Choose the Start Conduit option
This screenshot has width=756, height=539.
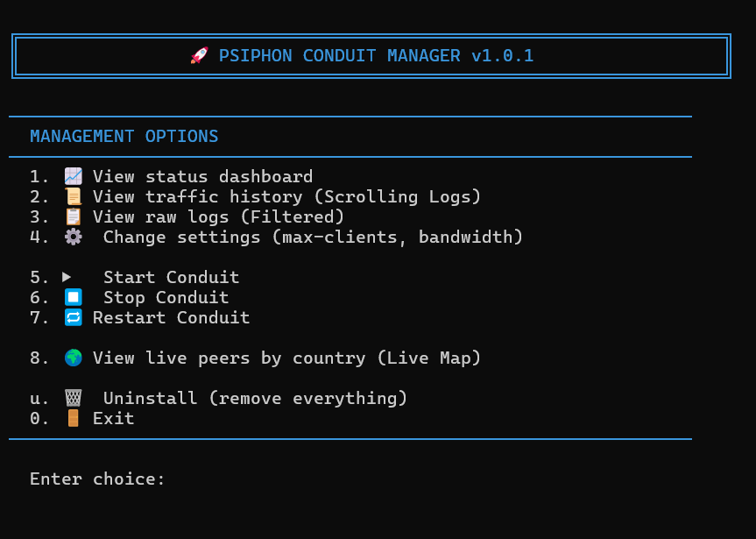tap(171, 276)
